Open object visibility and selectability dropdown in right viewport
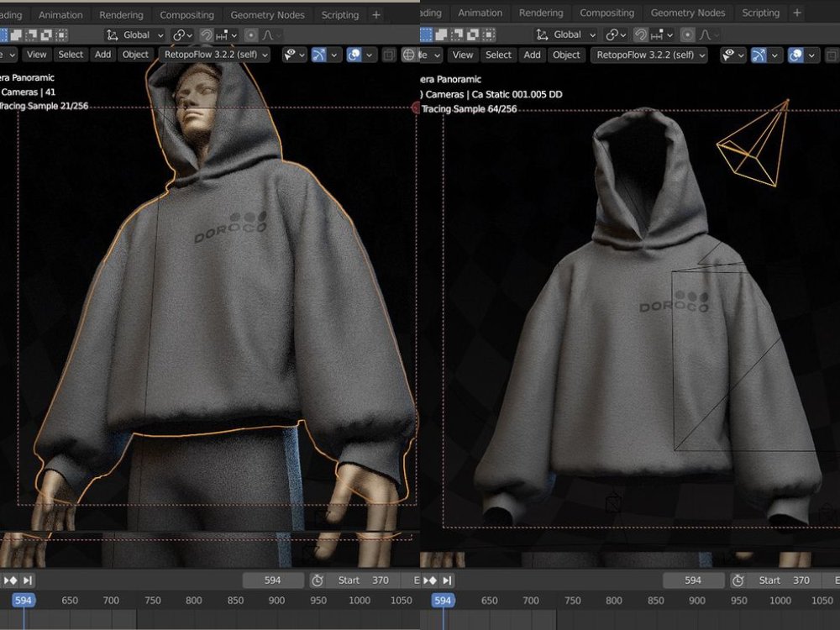 733,55
